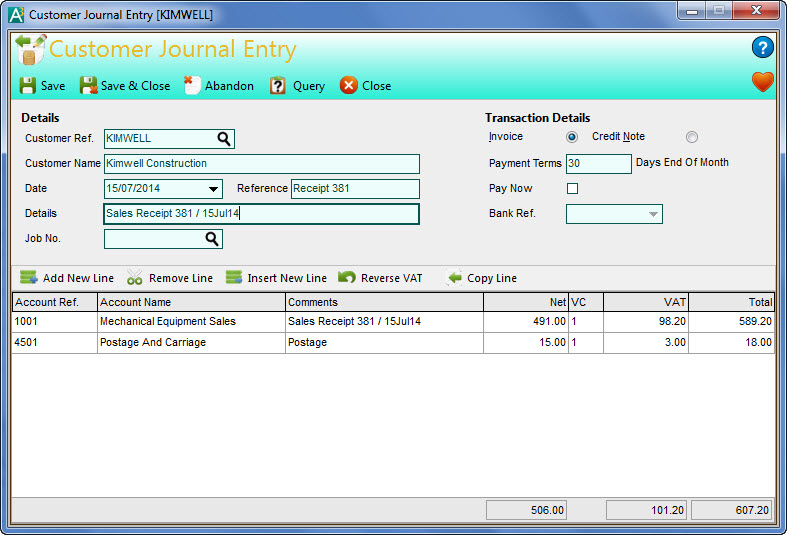Click Add New Line

tap(67, 278)
